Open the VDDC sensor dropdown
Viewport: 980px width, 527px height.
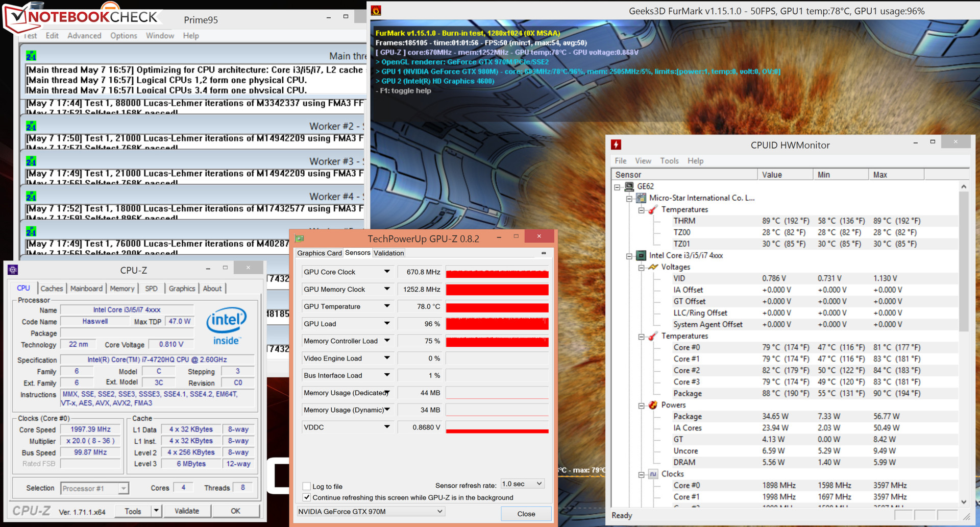tap(387, 427)
